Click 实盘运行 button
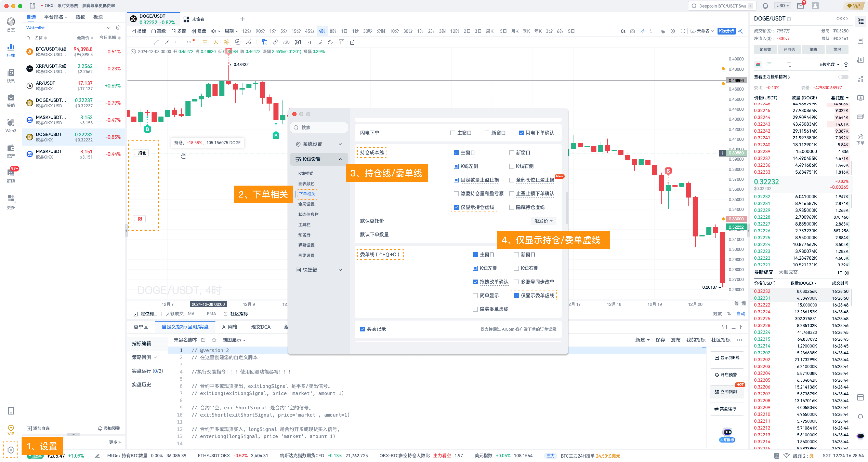This screenshot has width=868, height=462. (727, 409)
